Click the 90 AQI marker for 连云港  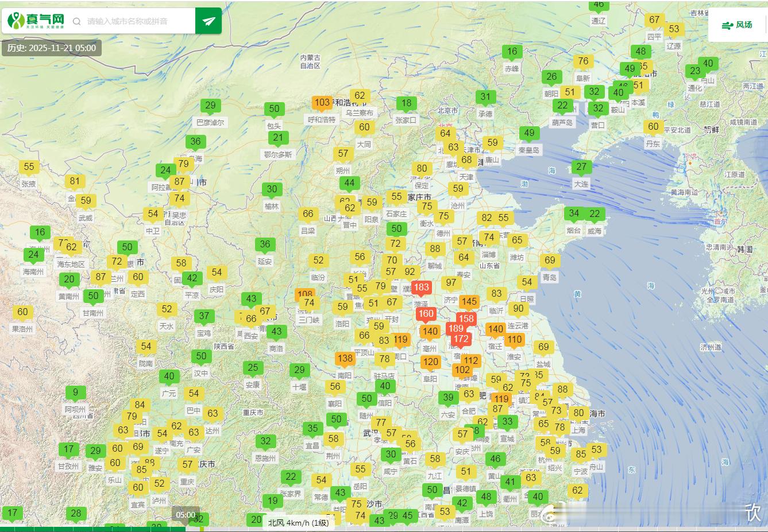tap(519, 309)
